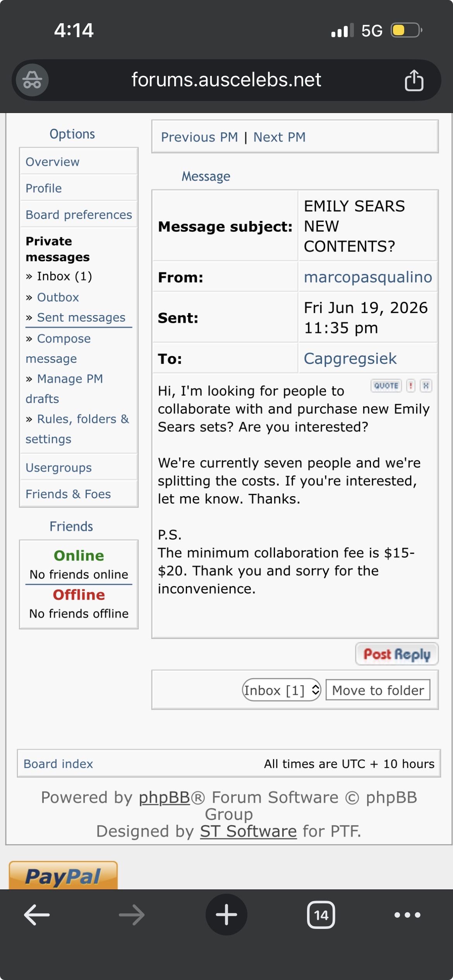
Task: Go to Sent messages
Action: tap(81, 317)
